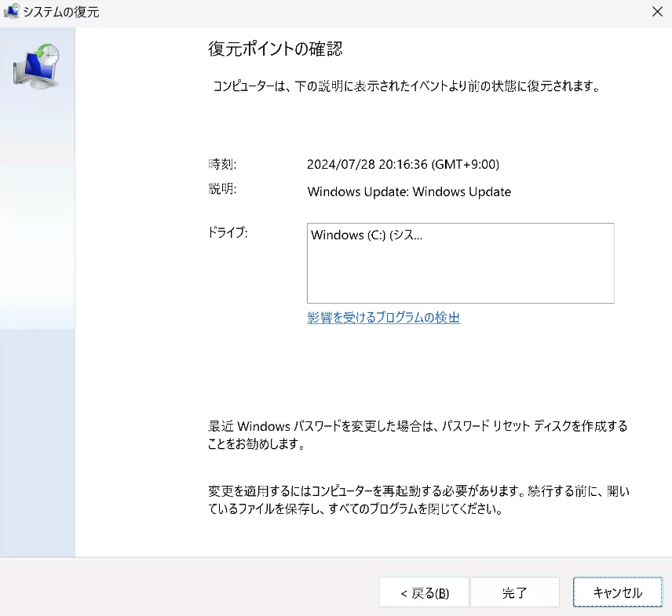
Task: Click the restart requirement notice text
Action: [418, 500]
